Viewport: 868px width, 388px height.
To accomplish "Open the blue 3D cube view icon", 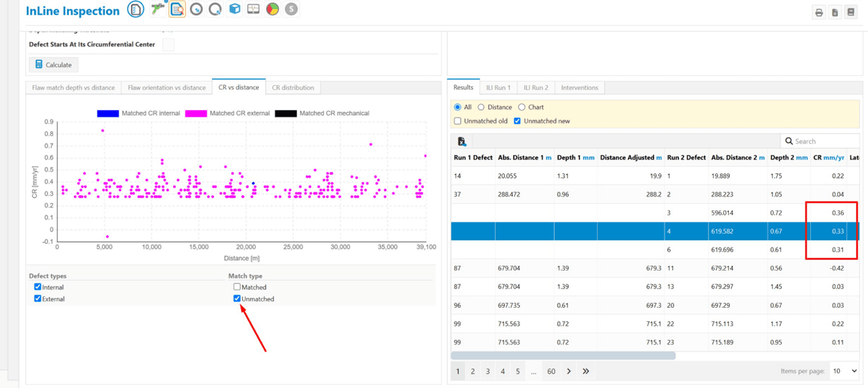I will 234,9.
